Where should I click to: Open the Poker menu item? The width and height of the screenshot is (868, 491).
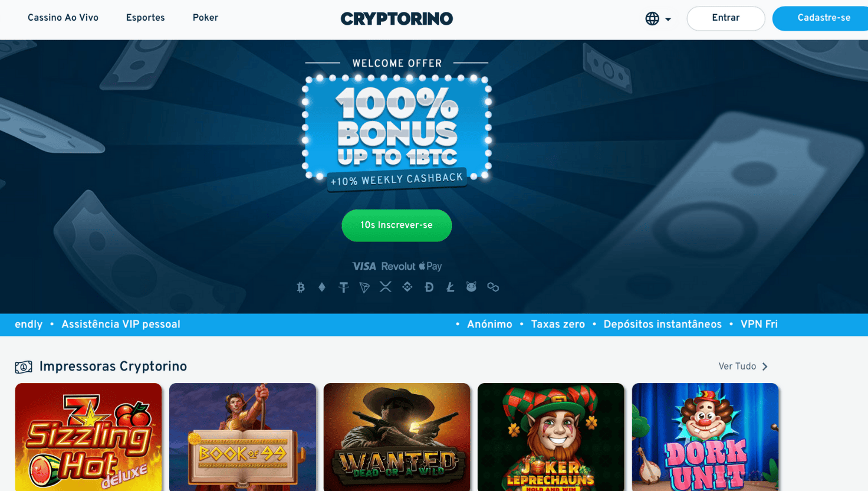[x=205, y=18]
